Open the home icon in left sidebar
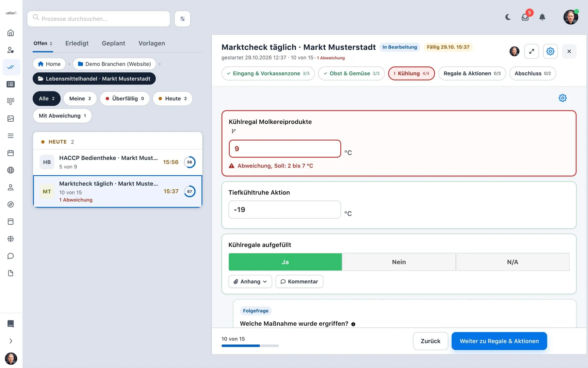The image size is (588, 368). (11, 33)
